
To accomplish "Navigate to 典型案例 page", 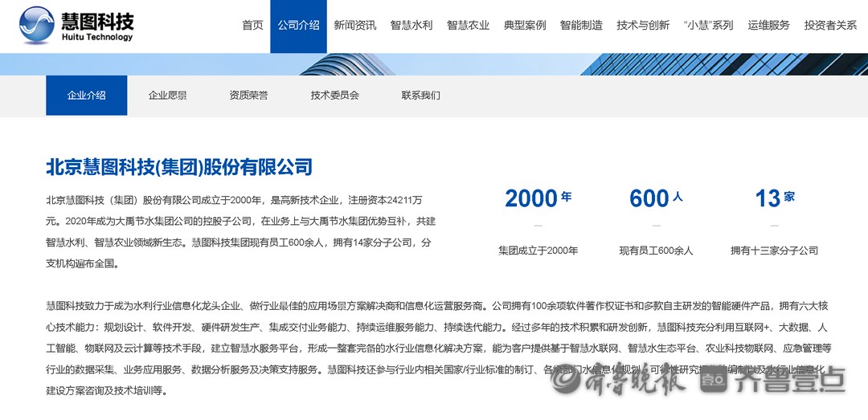I will 525,26.
